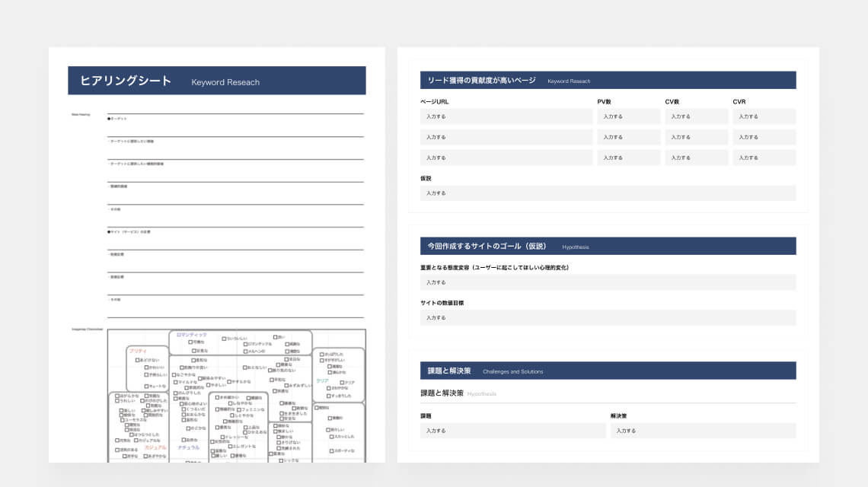868x487 pixels.
Task: Click the プリティ category label
Action: 138,351
